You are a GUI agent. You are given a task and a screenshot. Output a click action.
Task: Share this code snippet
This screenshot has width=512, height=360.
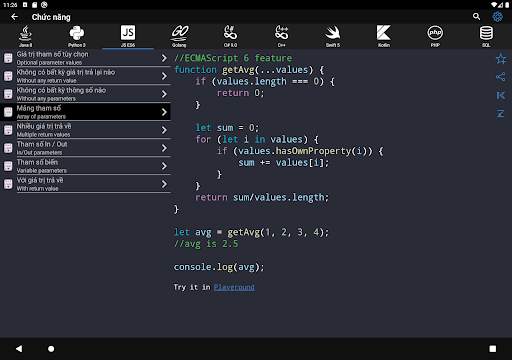[x=501, y=77]
